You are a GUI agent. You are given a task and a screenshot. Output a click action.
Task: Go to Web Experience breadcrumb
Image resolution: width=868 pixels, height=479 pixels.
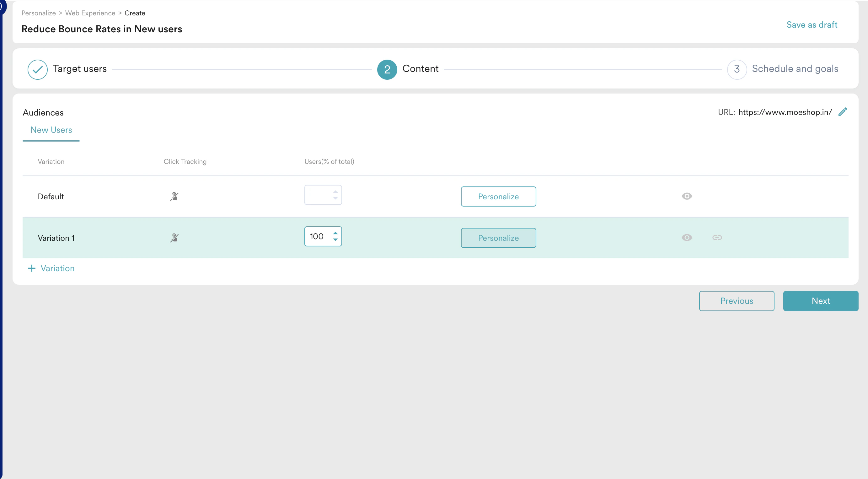click(90, 13)
